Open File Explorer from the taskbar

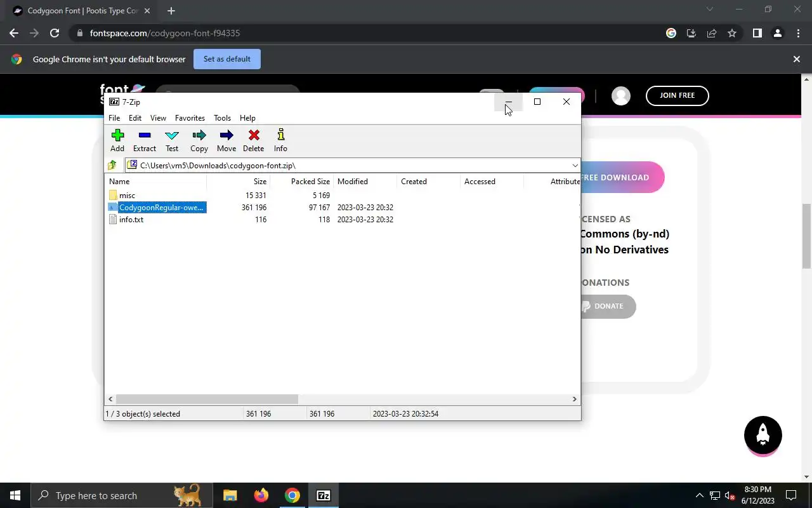[230, 495]
